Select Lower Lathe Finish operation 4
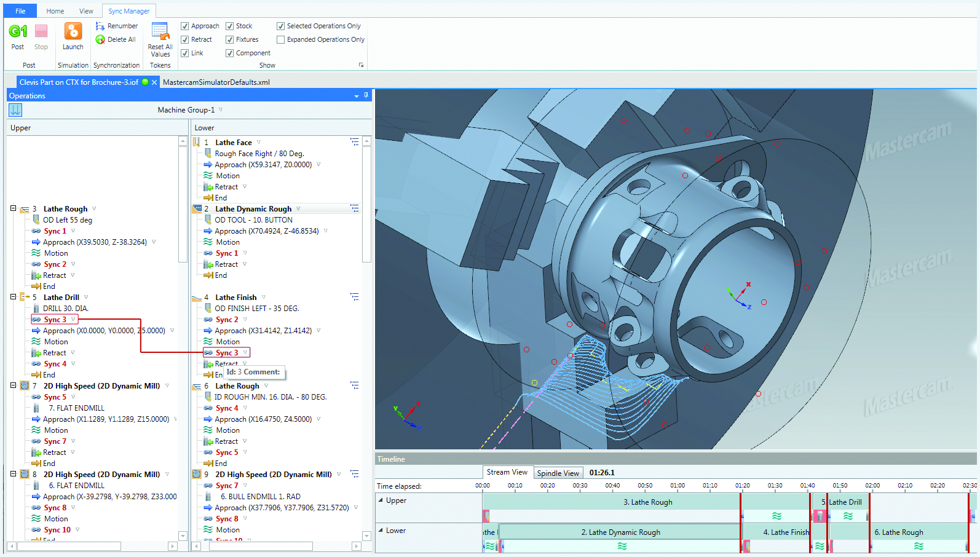 (236, 297)
